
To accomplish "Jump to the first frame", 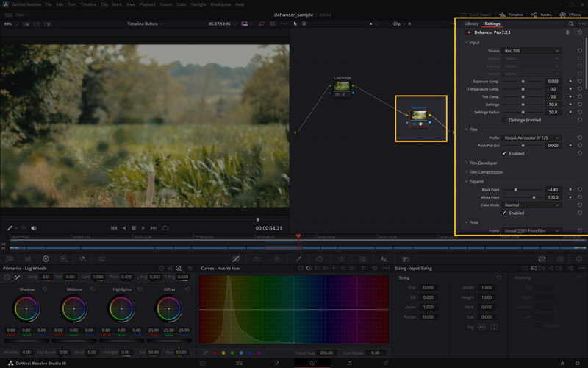I will (114, 228).
